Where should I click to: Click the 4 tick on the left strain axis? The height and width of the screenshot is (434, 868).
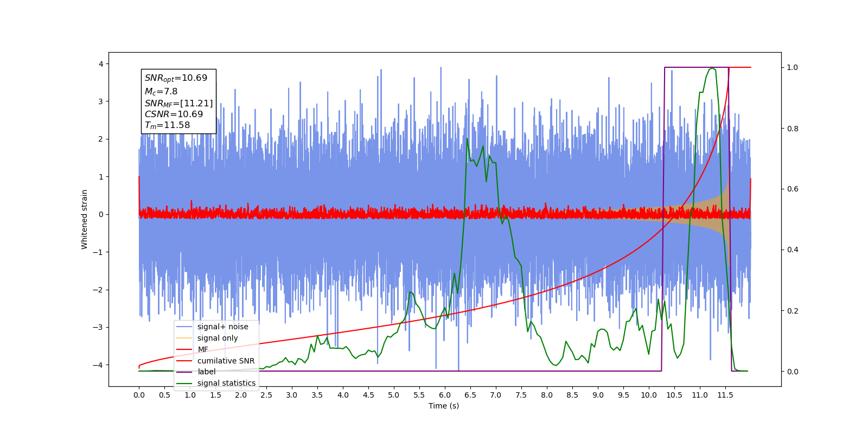(100, 64)
